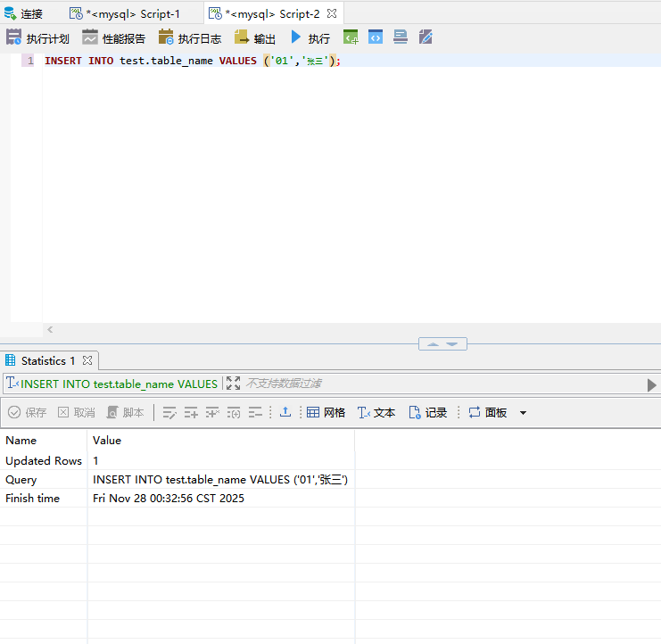The height and width of the screenshot is (644, 661).
Task: Click the upload arrow icon in results toolbar
Action: pyautogui.click(x=285, y=412)
